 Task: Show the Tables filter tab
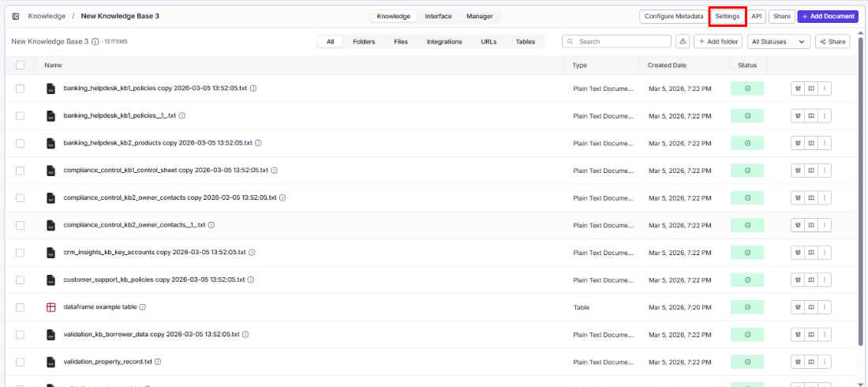pos(526,42)
